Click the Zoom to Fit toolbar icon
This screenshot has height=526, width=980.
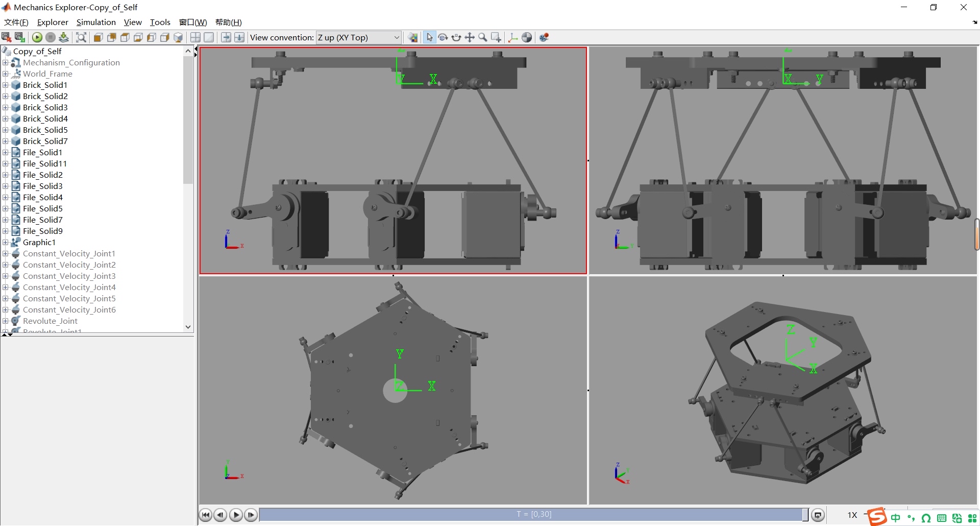click(81, 37)
